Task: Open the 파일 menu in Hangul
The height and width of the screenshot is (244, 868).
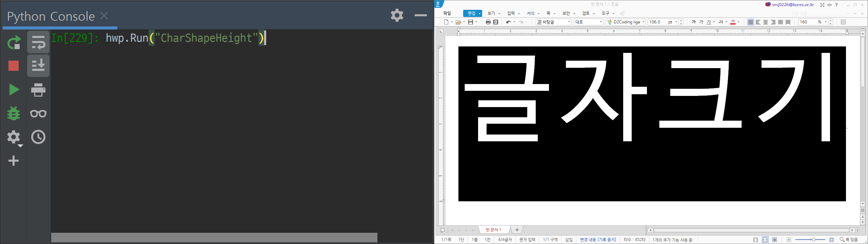Action: 447,14
